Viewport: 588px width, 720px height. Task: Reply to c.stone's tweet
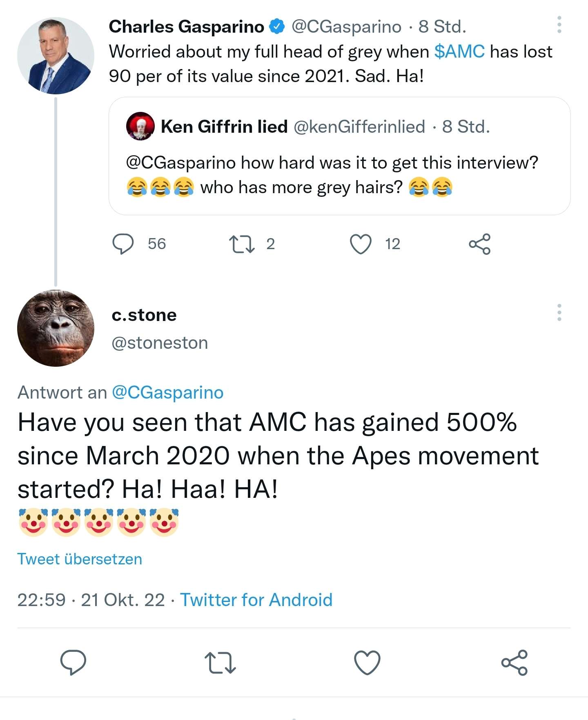[73, 662]
